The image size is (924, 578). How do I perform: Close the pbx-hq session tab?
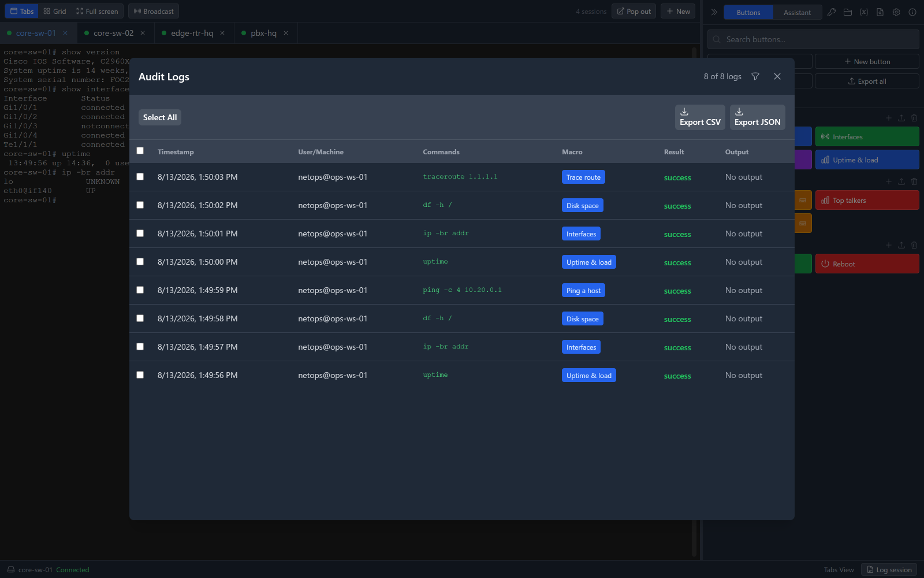pos(286,33)
